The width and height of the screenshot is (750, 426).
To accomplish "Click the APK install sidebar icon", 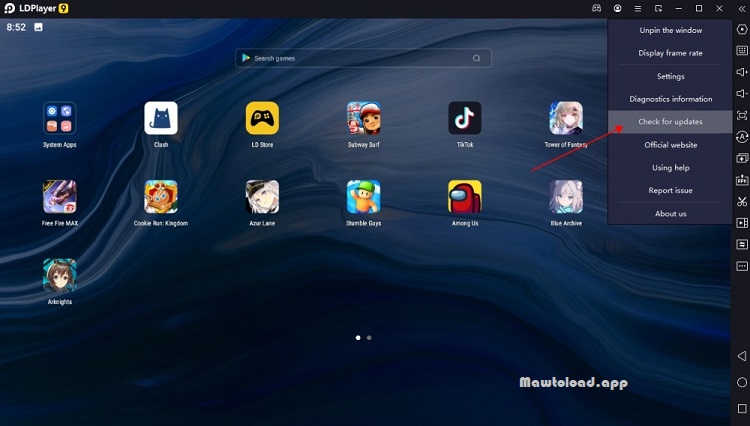I will tap(742, 180).
